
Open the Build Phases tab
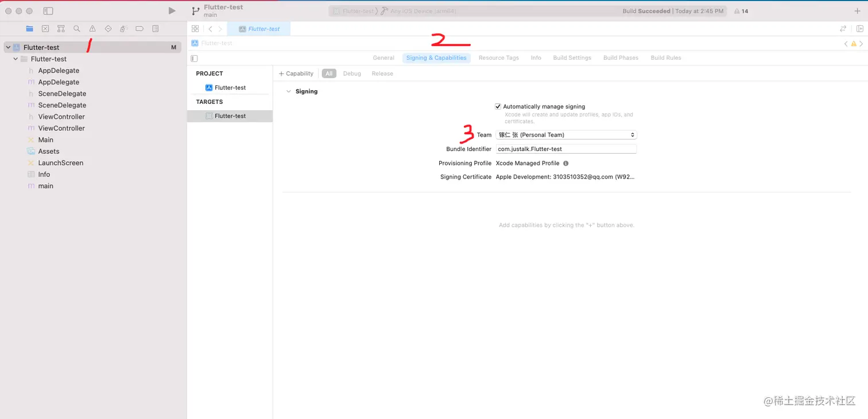point(621,58)
